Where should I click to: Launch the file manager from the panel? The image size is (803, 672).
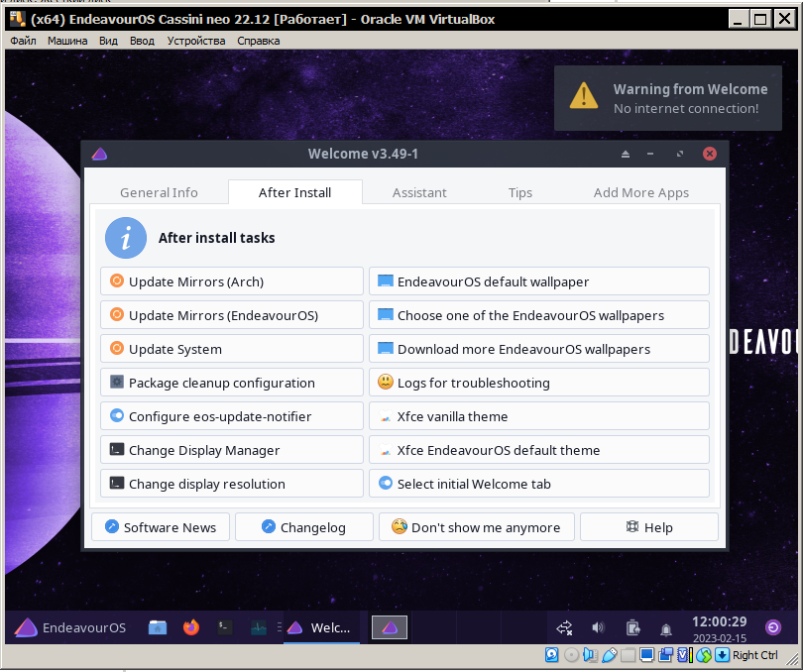[x=158, y=627]
